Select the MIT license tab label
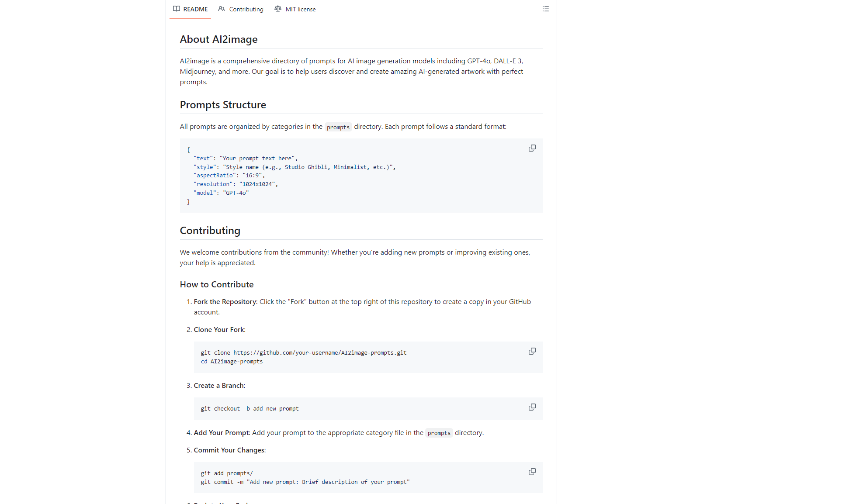The image size is (863, 504). [300, 9]
